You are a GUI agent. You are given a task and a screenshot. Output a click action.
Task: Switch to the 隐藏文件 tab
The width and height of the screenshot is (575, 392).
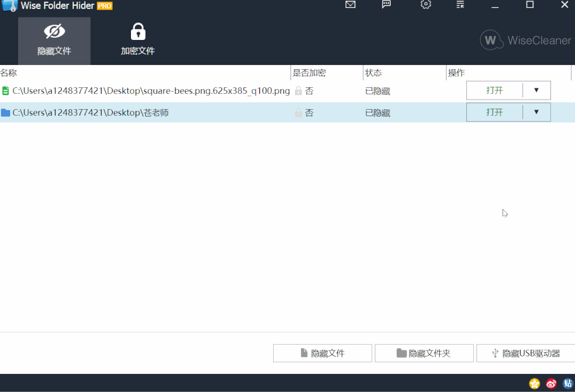(x=54, y=41)
